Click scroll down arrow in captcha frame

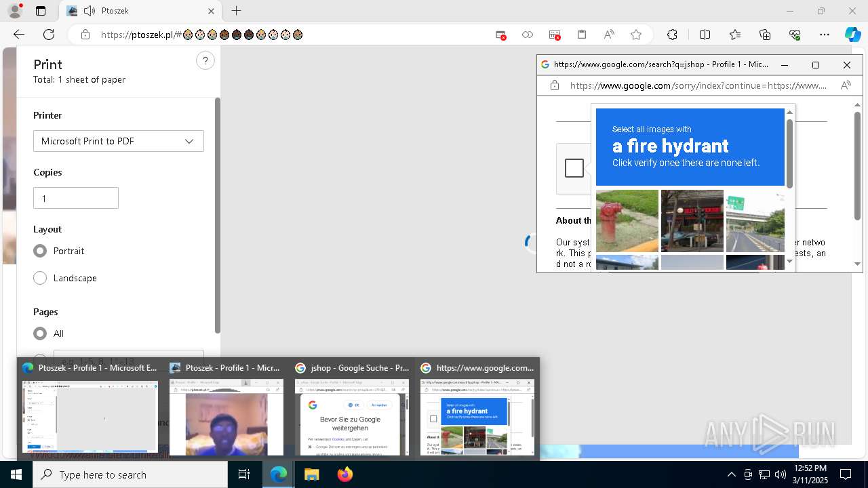click(789, 261)
